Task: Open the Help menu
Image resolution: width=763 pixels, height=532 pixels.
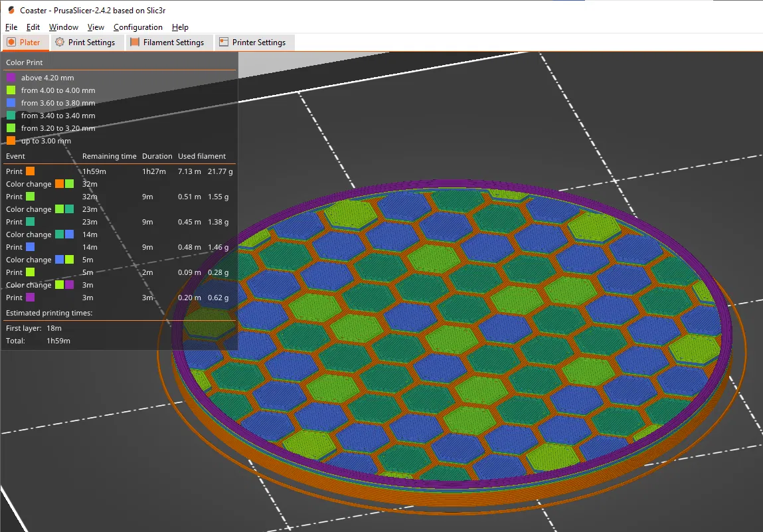Action: 180,27
